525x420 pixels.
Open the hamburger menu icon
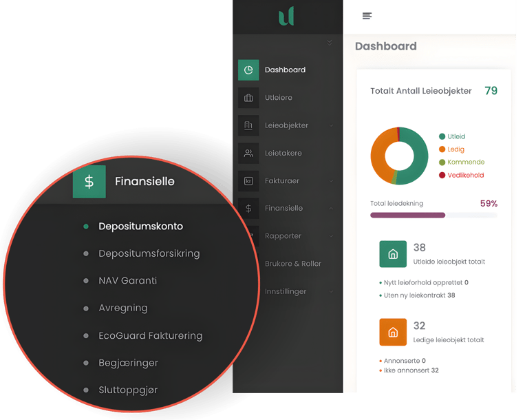pos(367,16)
